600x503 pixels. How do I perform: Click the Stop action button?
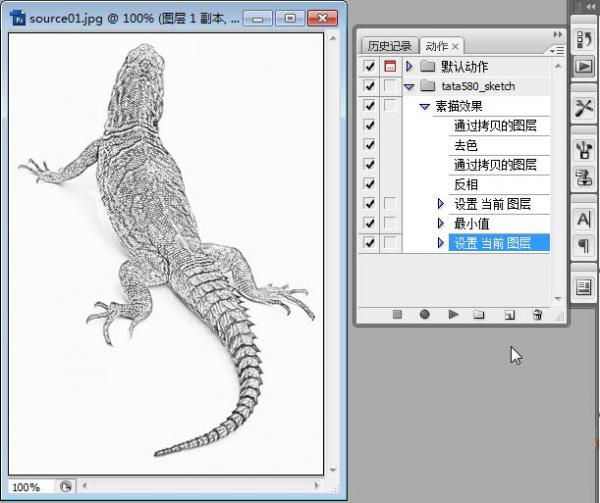click(397, 314)
